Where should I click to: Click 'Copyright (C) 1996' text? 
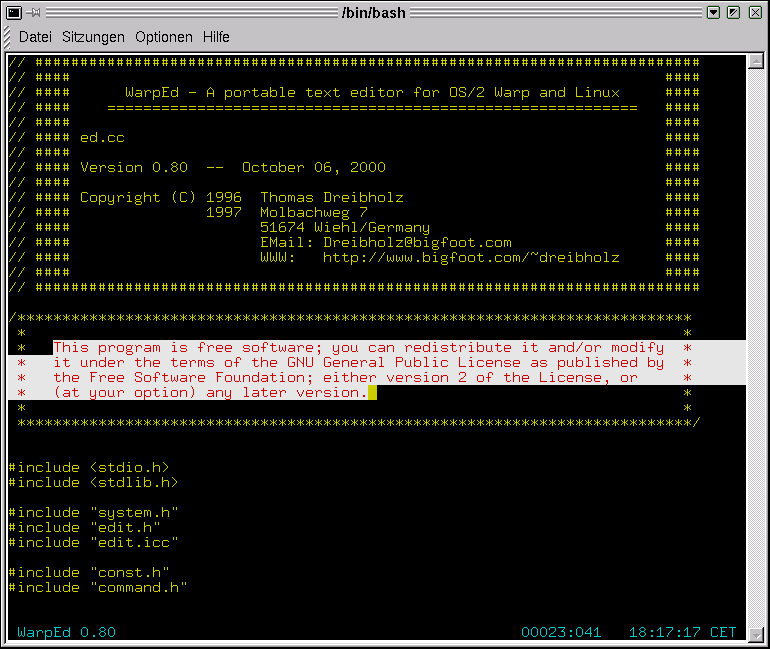tap(161, 197)
